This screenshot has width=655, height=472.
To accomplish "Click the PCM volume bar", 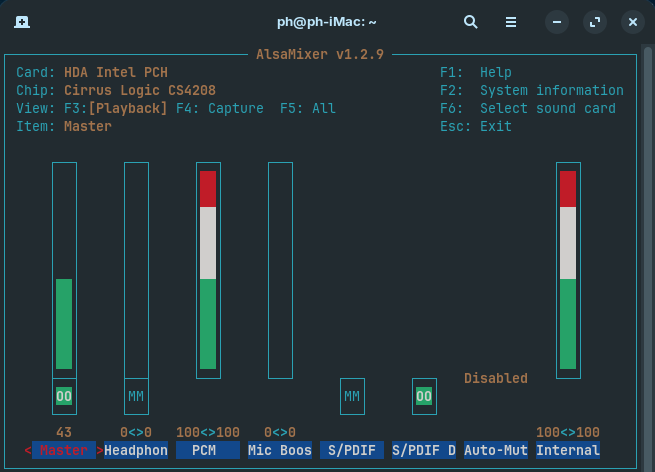I will pos(208,270).
